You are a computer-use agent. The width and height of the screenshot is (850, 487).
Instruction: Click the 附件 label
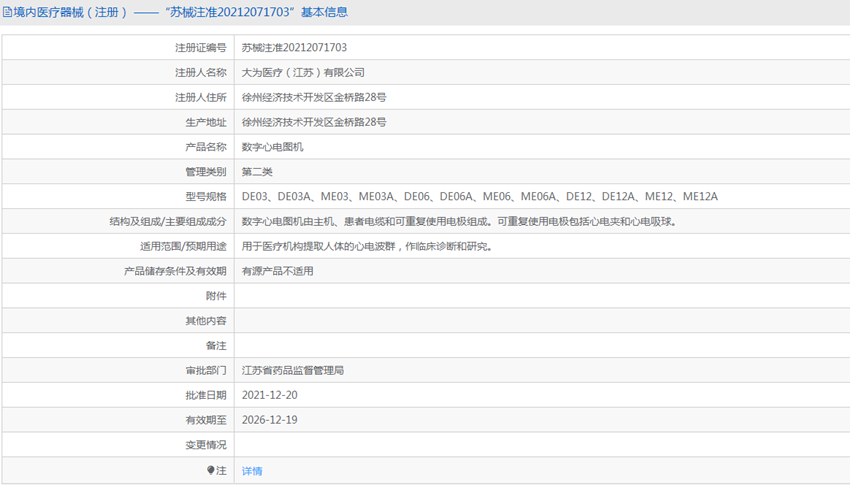click(216, 296)
